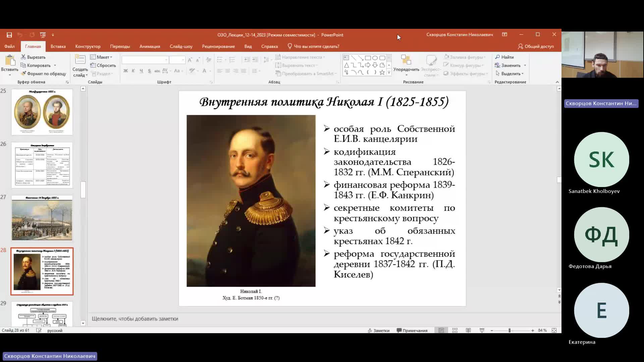
Task: Save the presentation with the floppy disk icon
Action: 9,35
